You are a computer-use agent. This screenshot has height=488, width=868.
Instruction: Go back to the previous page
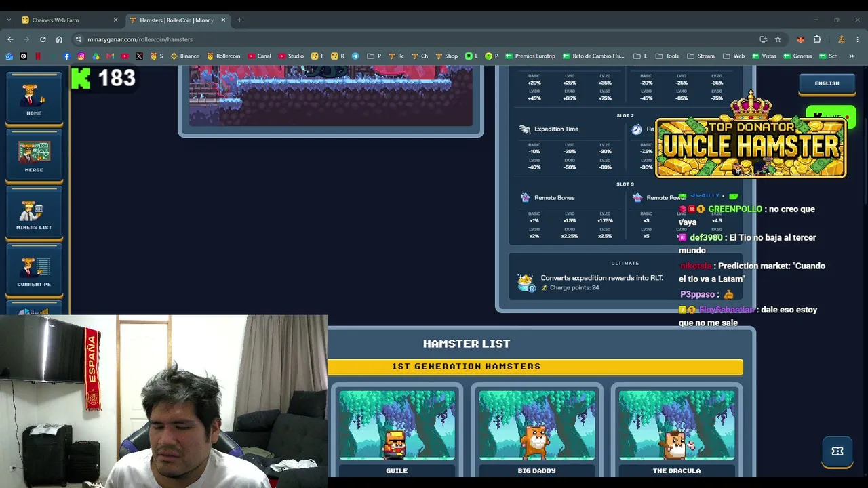(x=10, y=39)
